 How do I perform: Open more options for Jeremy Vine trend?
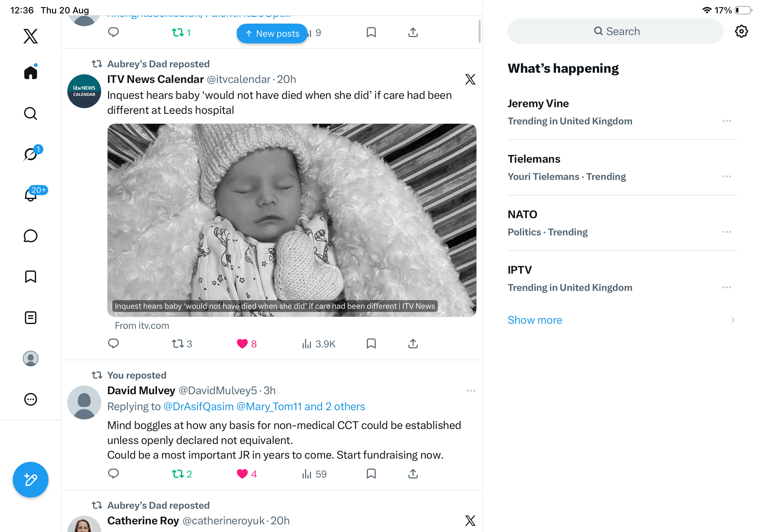coord(727,121)
